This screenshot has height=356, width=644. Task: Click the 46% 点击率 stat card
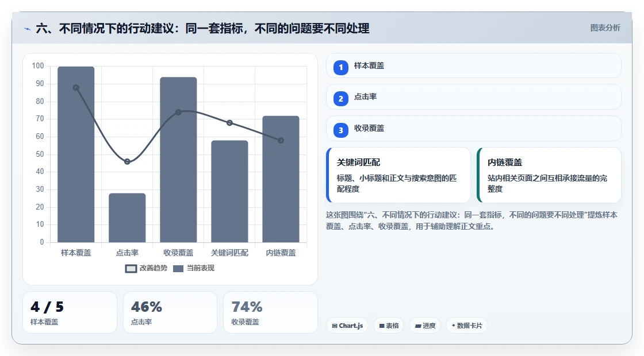coord(170,312)
